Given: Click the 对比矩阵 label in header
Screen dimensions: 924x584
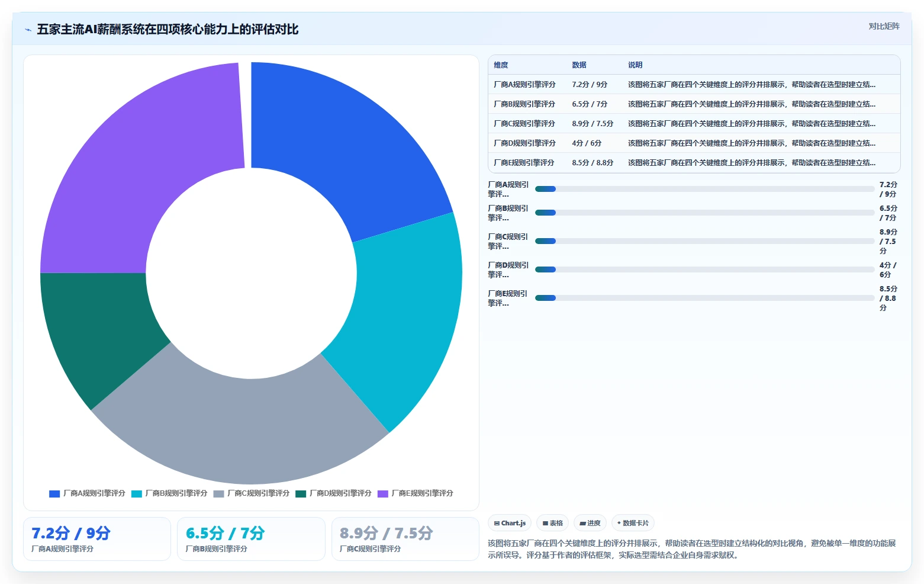Looking at the screenshot, I should coord(884,26).
